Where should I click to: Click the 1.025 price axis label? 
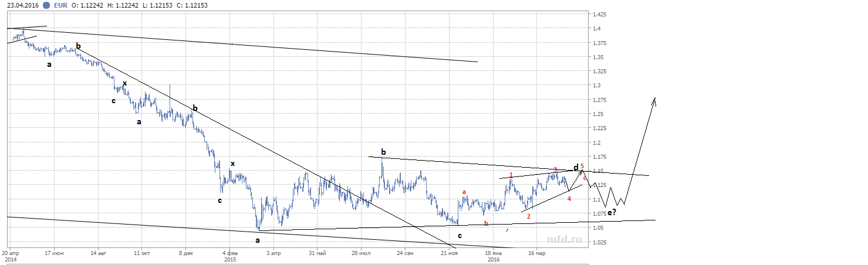pyautogui.click(x=601, y=242)
